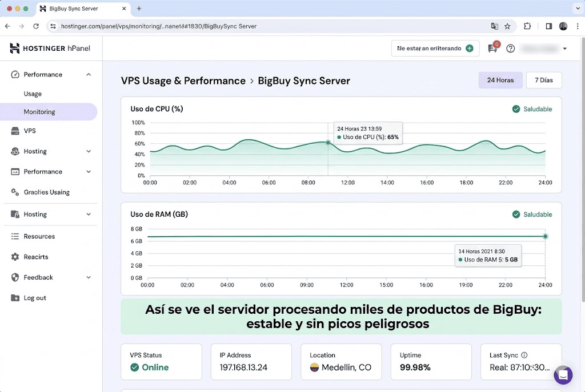Click the Feedback shield icon

click(x=15, y=277)
